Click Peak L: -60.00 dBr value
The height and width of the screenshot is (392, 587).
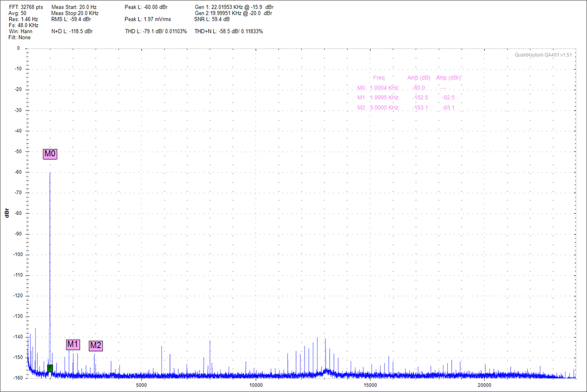[146, 7]
